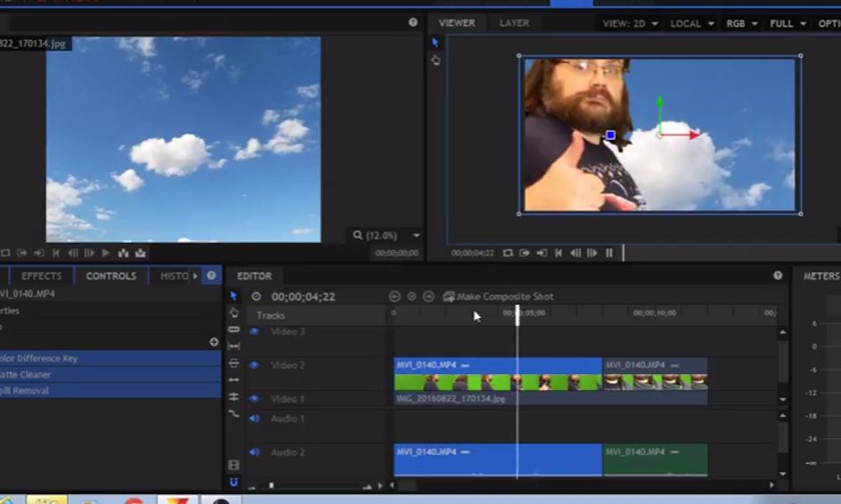Activate the slice tool in Editor toolbar
The height and width of the screenshot is (504, 841).
[233, 329]
